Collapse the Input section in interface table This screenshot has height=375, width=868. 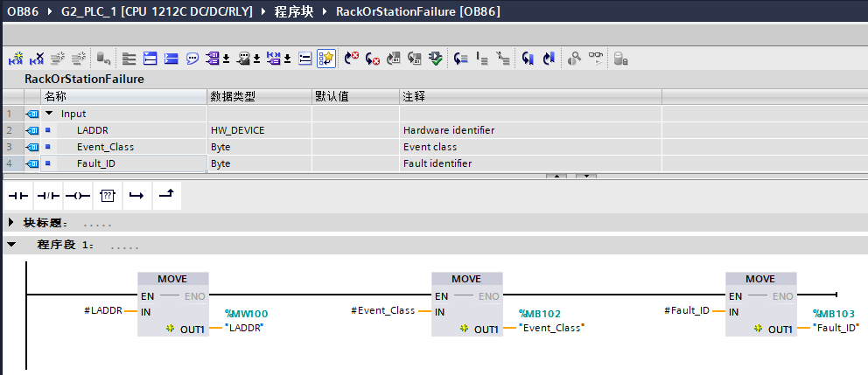[50, 114]
